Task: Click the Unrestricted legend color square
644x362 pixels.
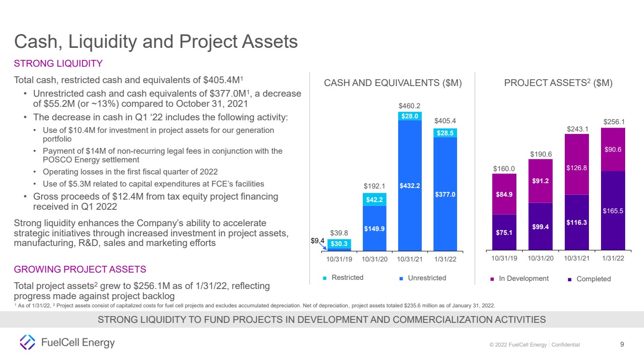Action: pos(401,278)
